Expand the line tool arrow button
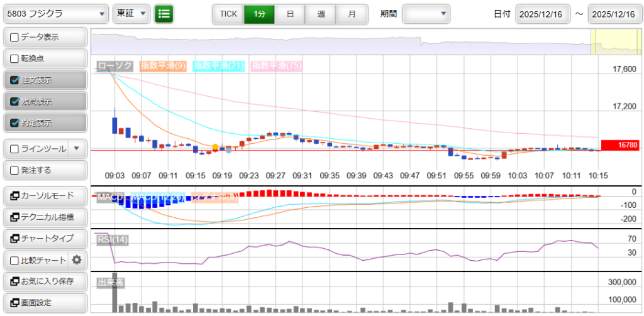This screenshot has width=644, height=316. pos(76,148)
